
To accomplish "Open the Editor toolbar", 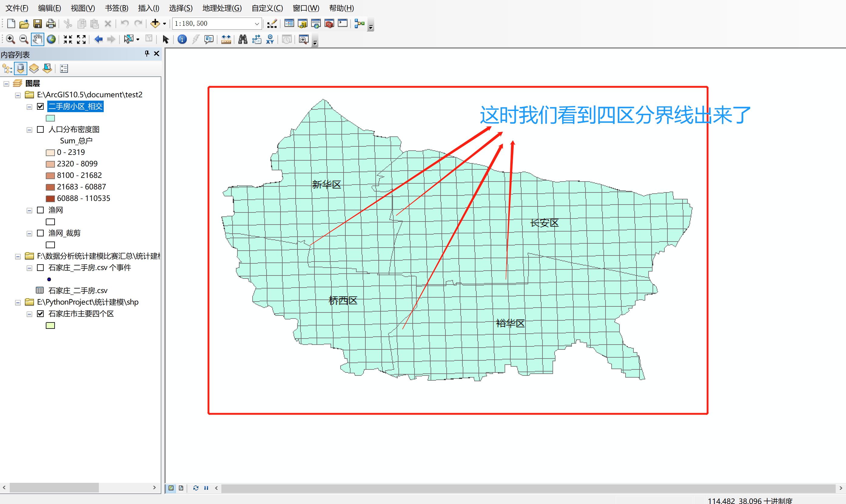I will 272,23.
